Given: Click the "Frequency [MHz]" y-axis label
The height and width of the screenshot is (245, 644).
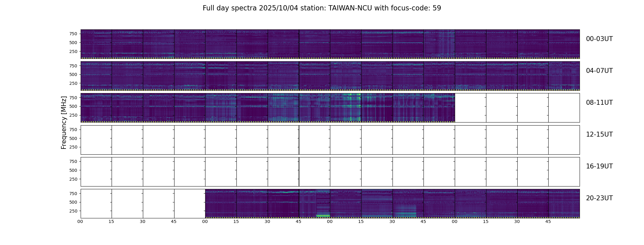Looking at the screenshot, I should click(64, 123).
